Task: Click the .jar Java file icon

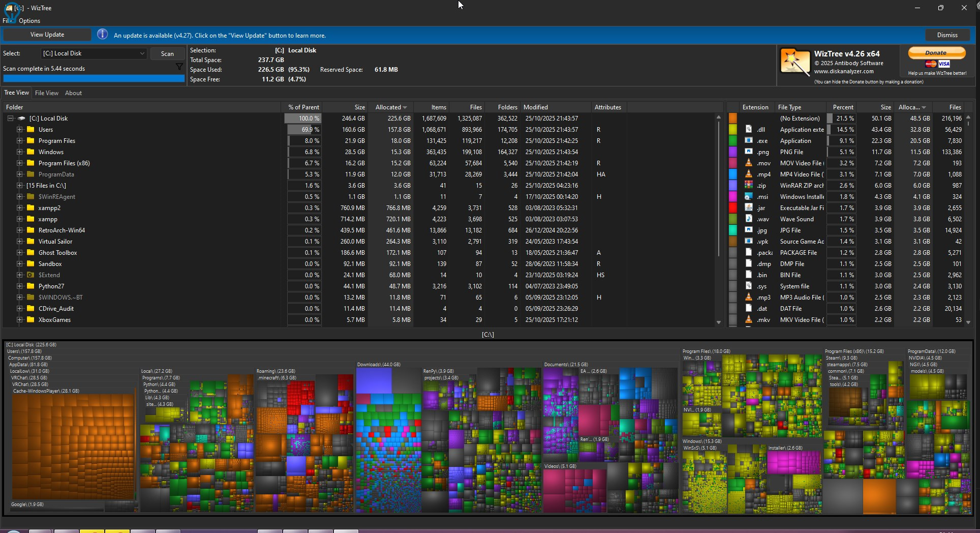Action: pyautogui.click(x=748, y=208)
